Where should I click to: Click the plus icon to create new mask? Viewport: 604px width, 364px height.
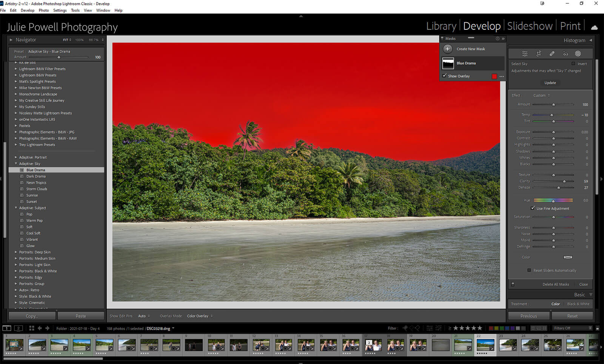tap(448, 49)
